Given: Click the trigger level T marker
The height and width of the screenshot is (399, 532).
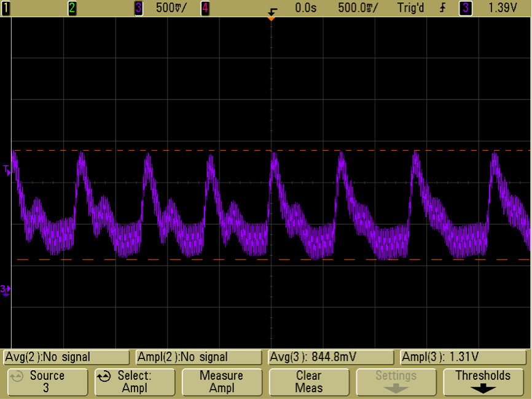Looking at the screenshot, I should click(x=7, y=170).
